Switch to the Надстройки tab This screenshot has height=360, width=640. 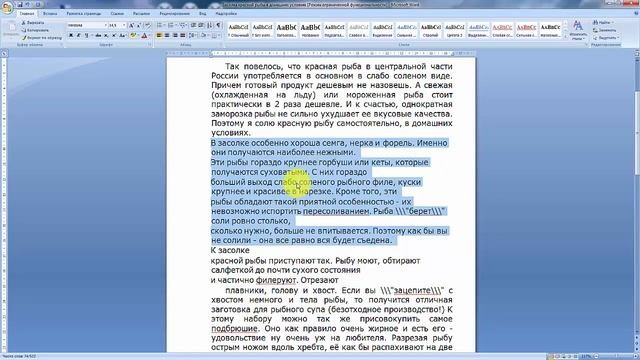click(226, 13)
